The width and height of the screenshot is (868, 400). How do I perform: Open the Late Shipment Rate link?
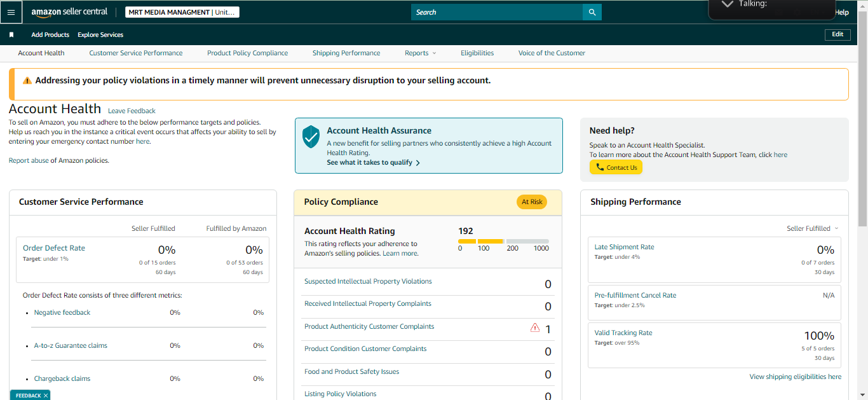pyautogui.click(x=624, y=247)
